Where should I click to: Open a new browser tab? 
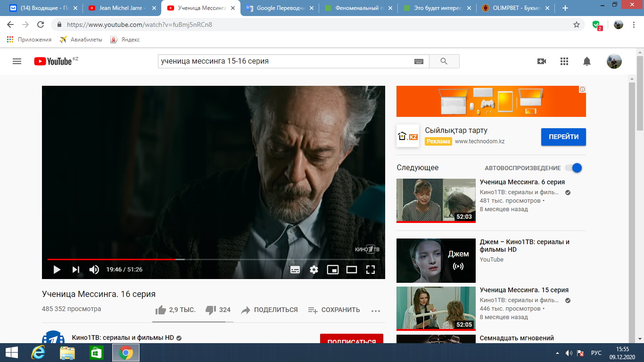click(x=565, y=8)
